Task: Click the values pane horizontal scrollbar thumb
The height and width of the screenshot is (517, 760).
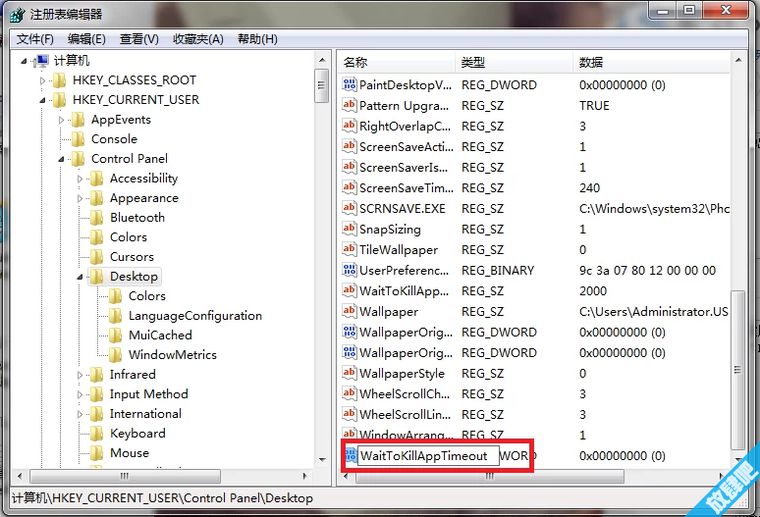Action: tap(490, 477)
